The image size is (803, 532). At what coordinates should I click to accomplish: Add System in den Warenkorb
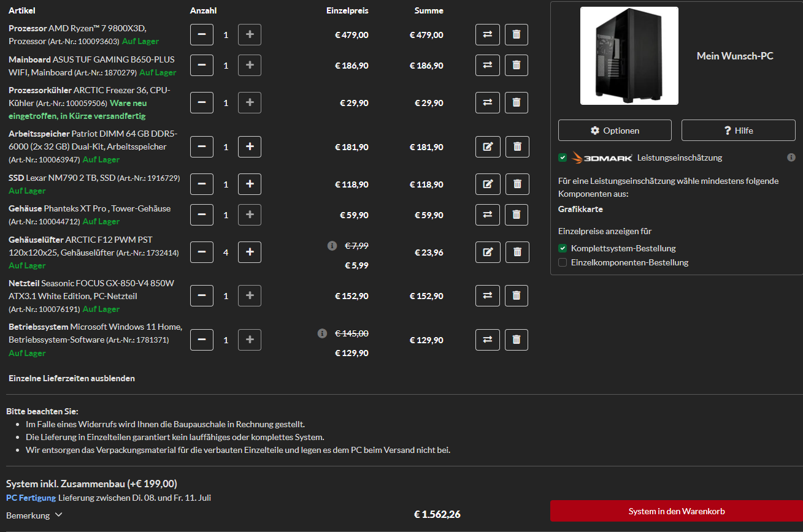677,511
